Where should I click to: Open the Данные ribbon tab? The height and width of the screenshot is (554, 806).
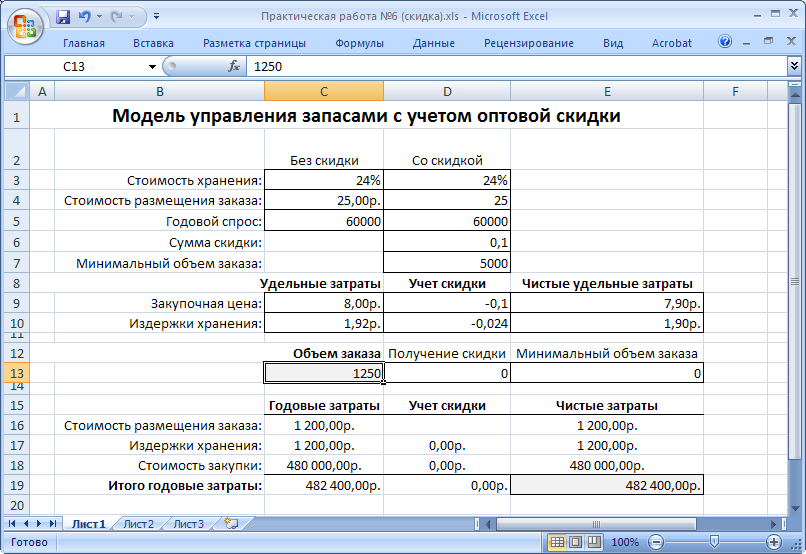[433, 43]
